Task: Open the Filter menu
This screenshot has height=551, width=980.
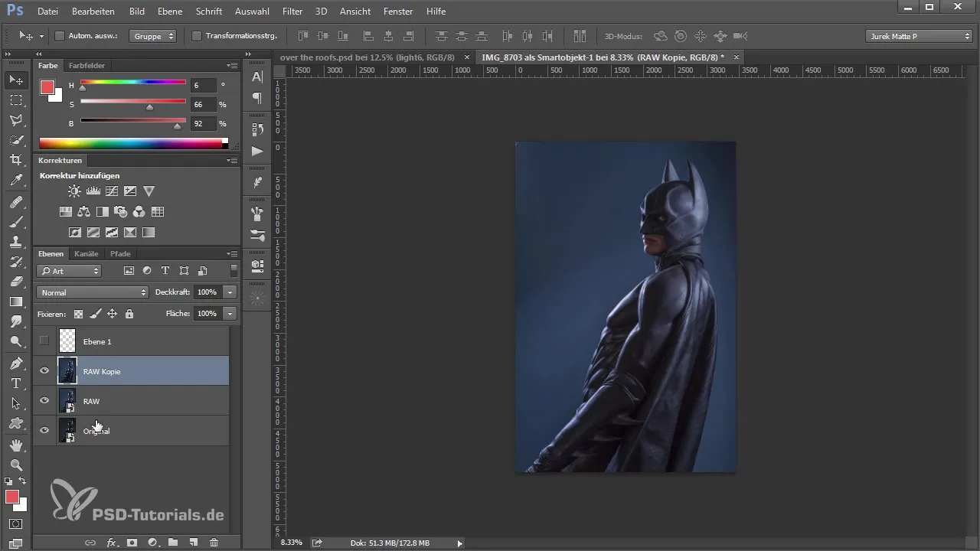Action: click(x=292, y=11)
